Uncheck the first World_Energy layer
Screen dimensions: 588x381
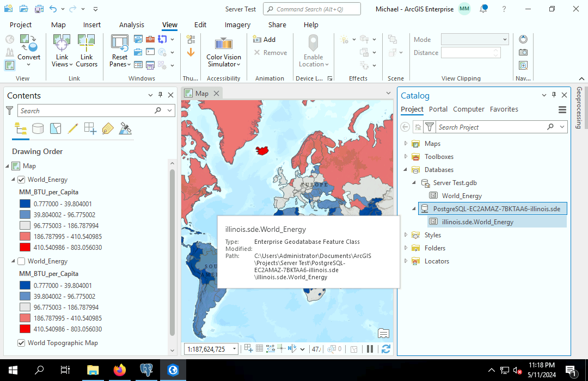point(21,180)
